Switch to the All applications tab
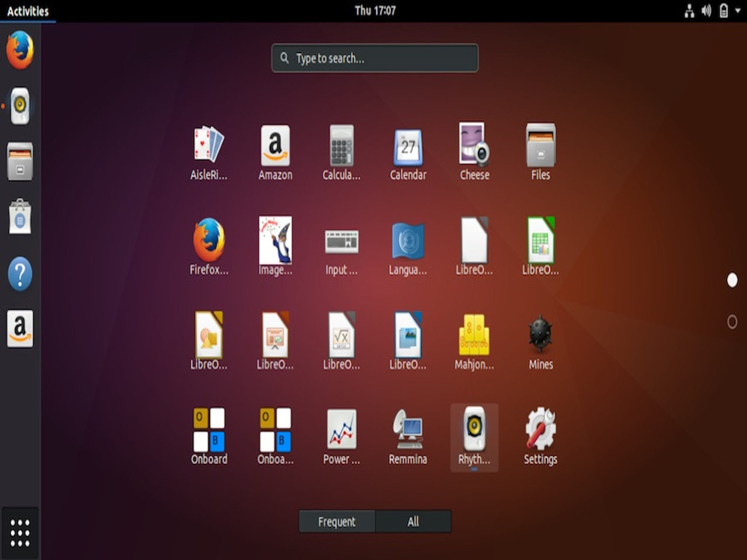747x560 pixels. 413,521
